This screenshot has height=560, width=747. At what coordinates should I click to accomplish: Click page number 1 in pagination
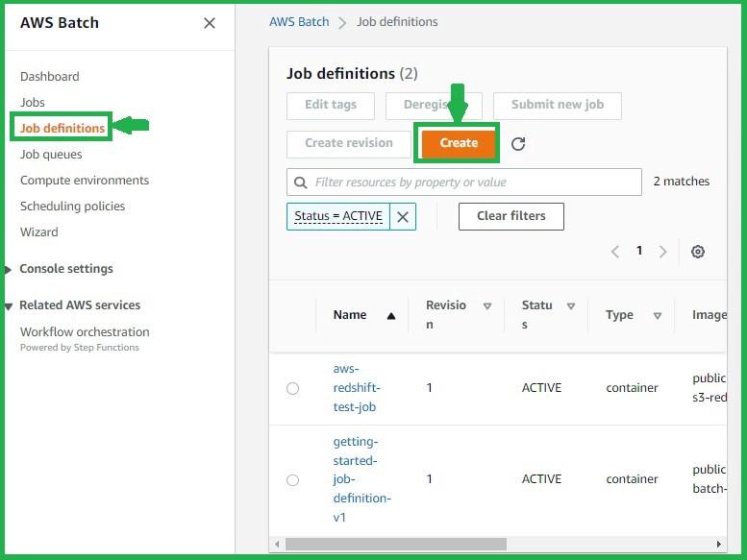(x=639, y=251)
